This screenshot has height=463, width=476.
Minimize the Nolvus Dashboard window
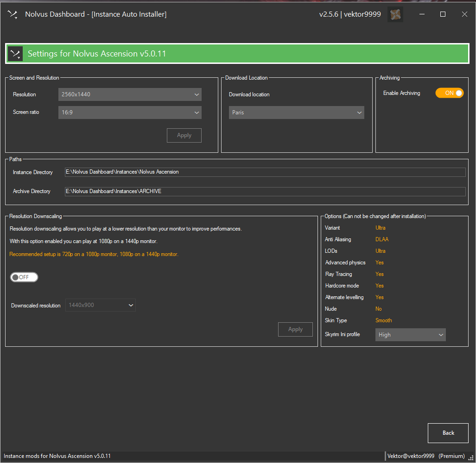point(422,14)
